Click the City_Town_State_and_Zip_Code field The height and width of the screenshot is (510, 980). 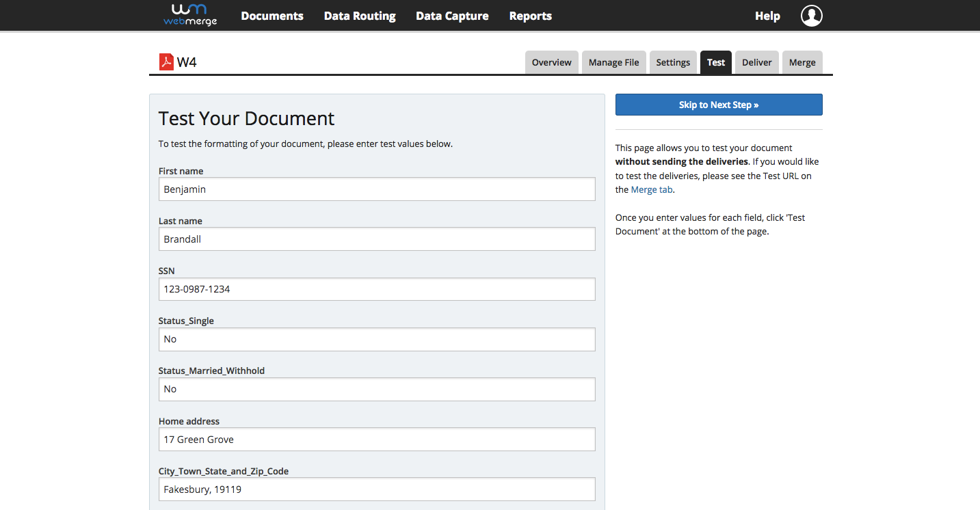[377, 489]
